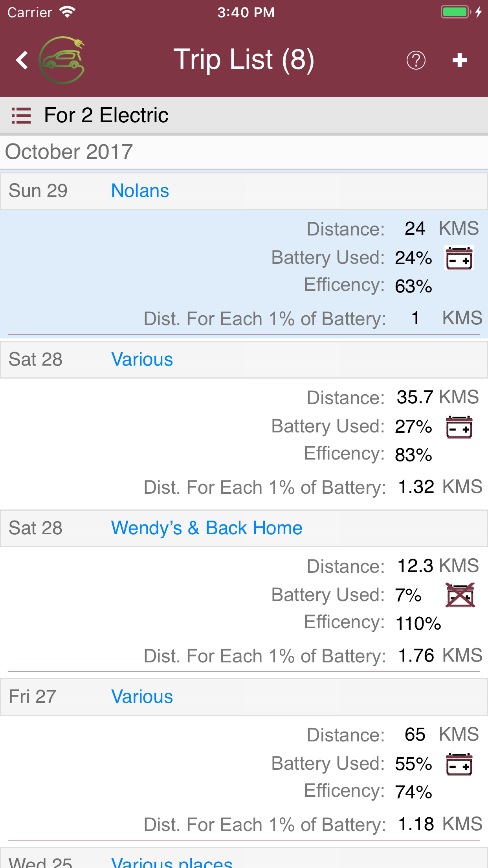
Task: Tap the 63% efficiency value on Nolans
Action: coord(413,286)
